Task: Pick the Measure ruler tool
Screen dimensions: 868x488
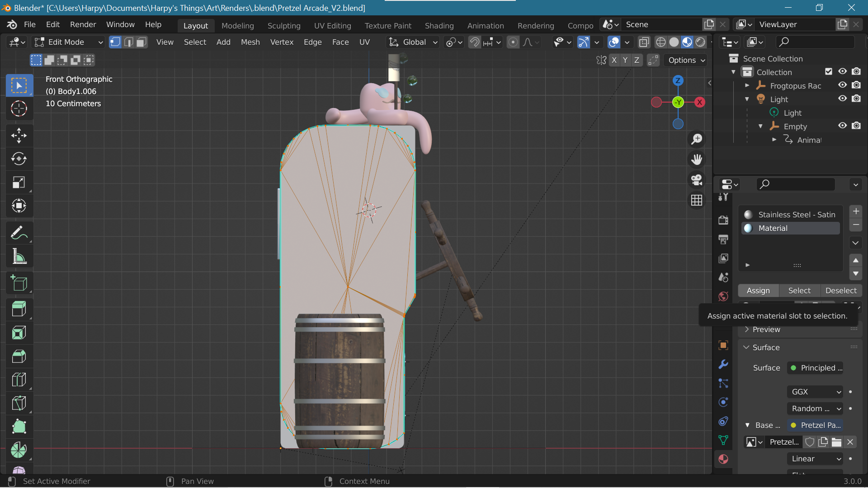Action: [x=19, y=257]
